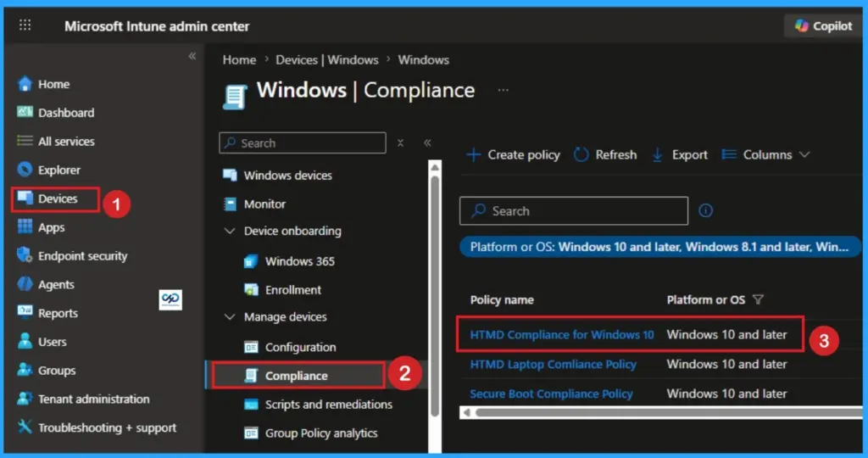Click the Windows 365 icon
This screenshot has height=458, width=868.
click(x=251, y=261)
